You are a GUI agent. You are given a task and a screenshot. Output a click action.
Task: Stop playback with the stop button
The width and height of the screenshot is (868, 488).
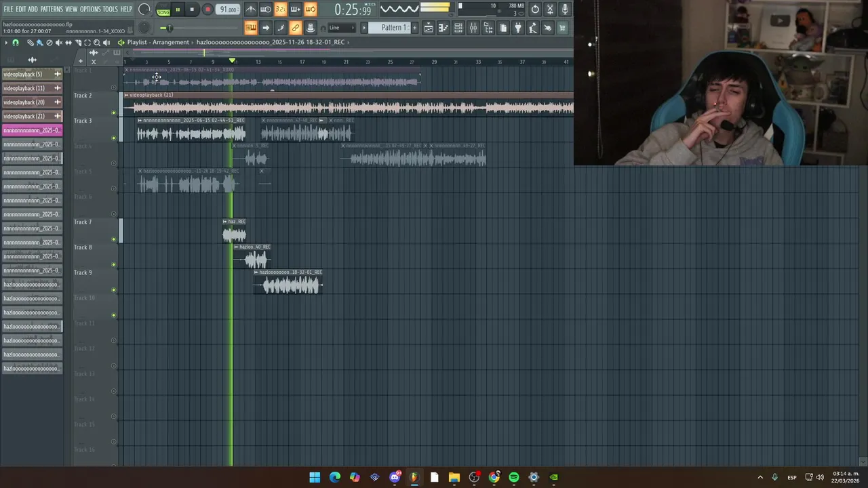pos(193,9)
